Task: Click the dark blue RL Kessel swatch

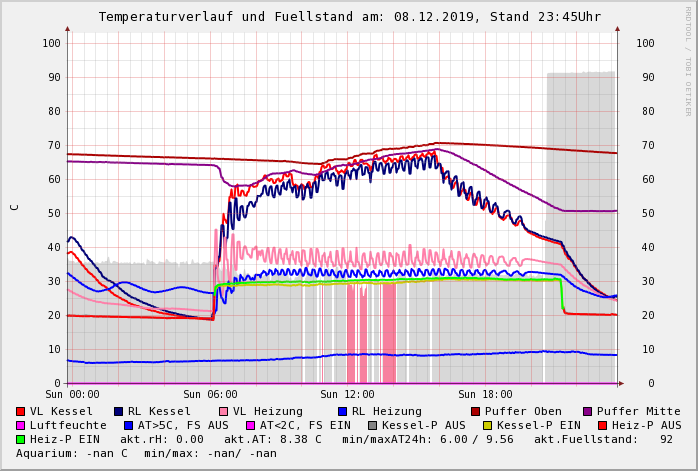Action: pos(118,411)
